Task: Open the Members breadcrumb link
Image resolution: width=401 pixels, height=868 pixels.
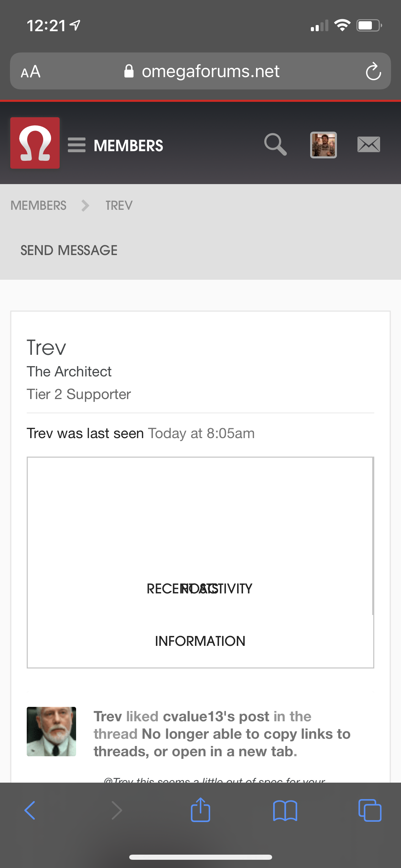Action: 38,206
